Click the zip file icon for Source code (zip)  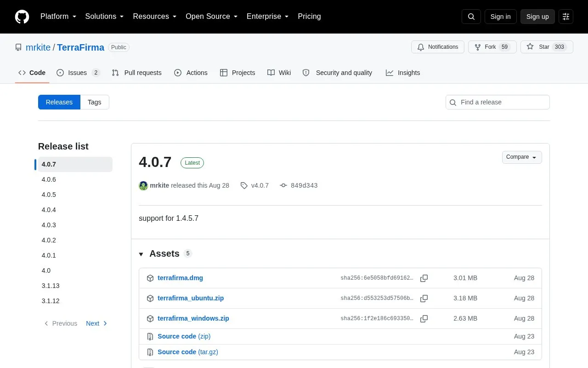click(150, 337)
